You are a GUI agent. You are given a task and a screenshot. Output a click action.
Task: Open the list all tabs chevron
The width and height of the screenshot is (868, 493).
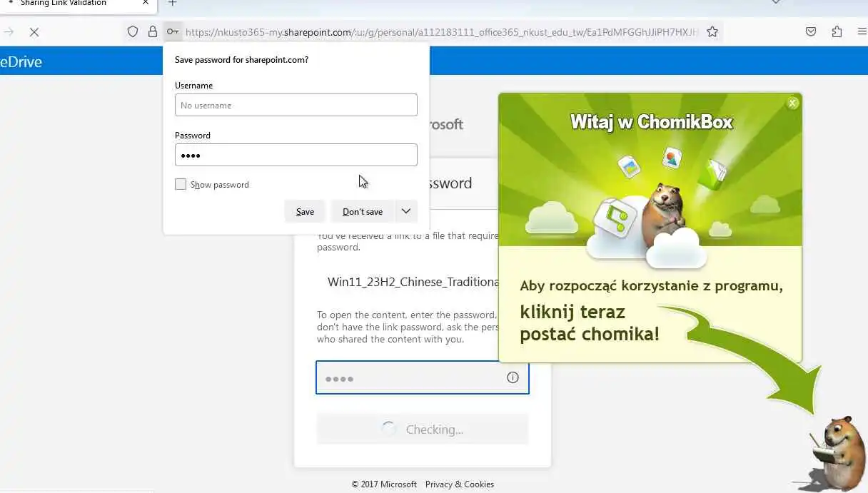point(776,2)
